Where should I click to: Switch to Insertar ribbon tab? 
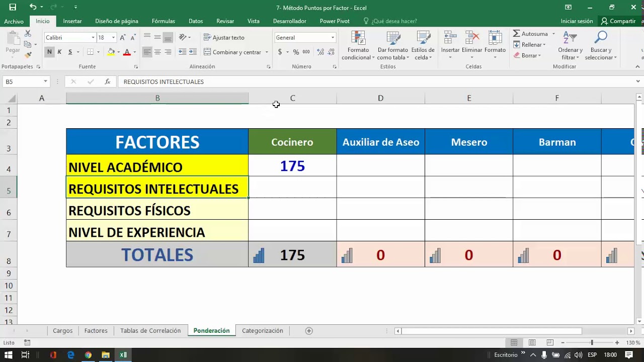pos(72,21)
